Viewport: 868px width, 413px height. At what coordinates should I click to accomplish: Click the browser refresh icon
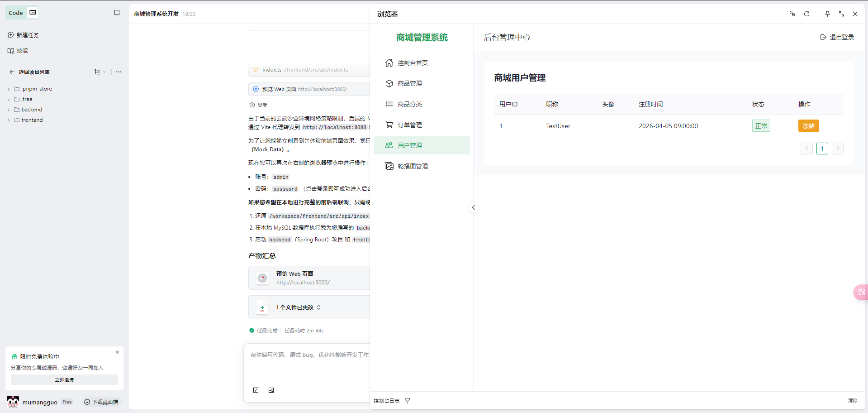[x=806, y=14]
